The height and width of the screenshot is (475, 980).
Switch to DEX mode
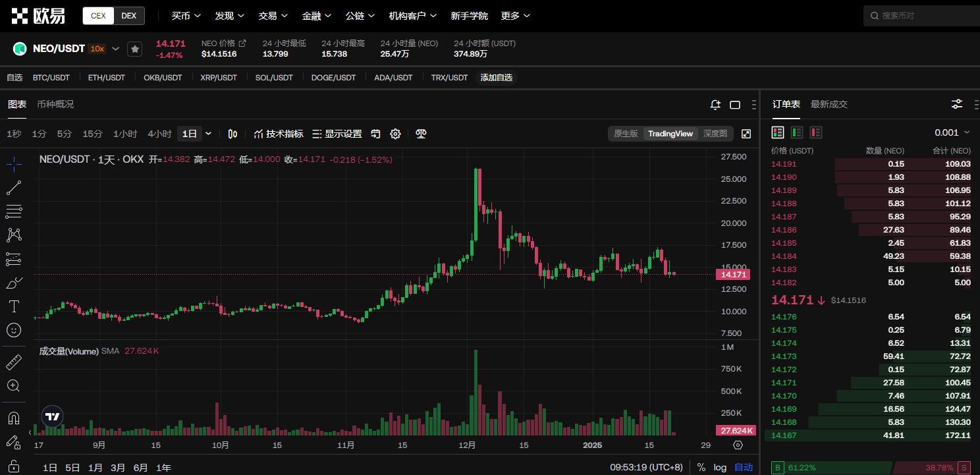click(129, 16)
